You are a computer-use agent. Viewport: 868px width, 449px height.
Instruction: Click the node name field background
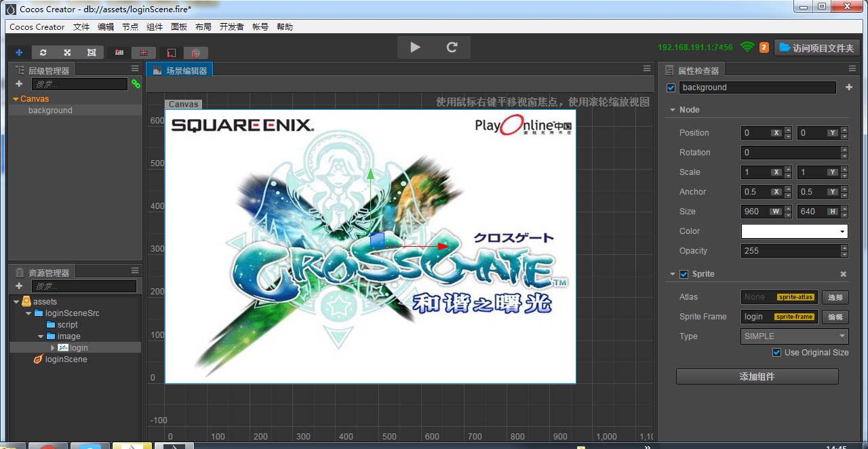[757, 87]
